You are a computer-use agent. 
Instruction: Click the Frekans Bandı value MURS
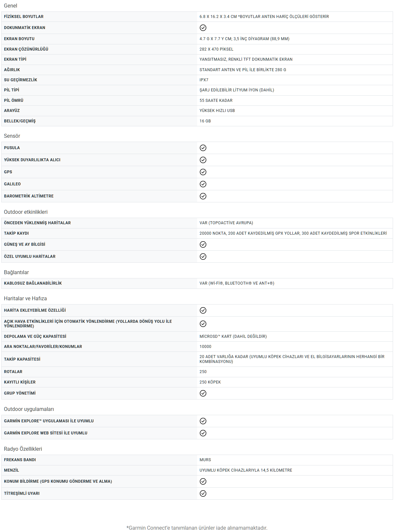click(x=205, y=460)
